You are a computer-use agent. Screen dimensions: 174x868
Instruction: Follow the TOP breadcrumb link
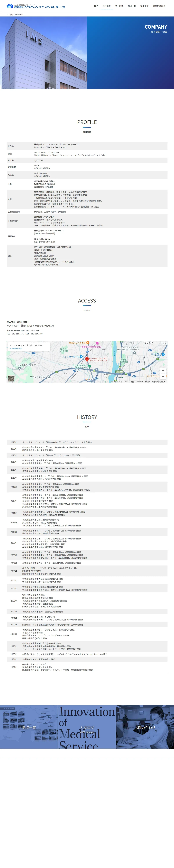(11, 14)
